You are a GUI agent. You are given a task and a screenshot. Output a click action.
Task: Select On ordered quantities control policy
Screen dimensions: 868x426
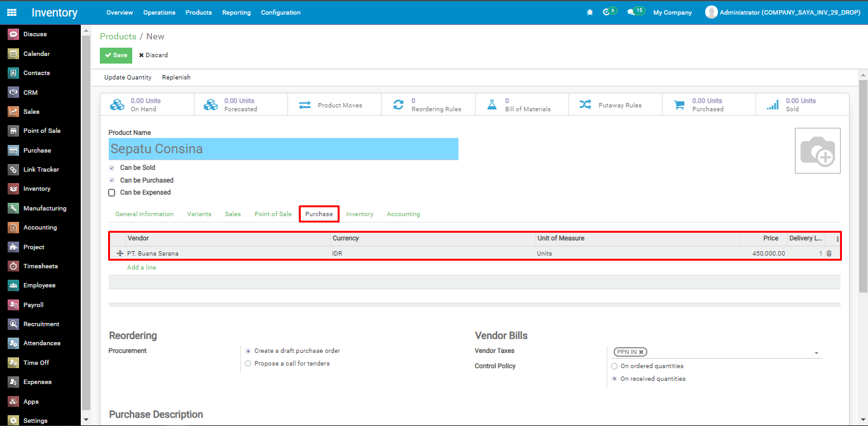(614, 366)
